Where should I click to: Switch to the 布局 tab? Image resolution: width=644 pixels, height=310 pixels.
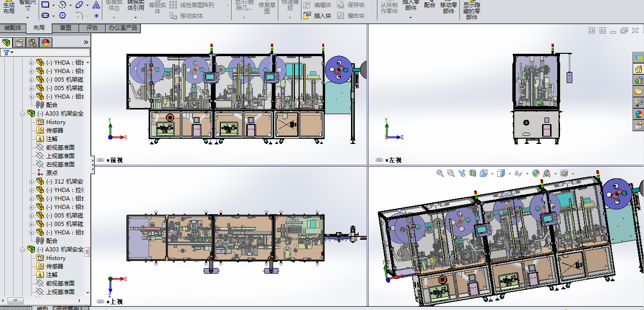[39, 28]
